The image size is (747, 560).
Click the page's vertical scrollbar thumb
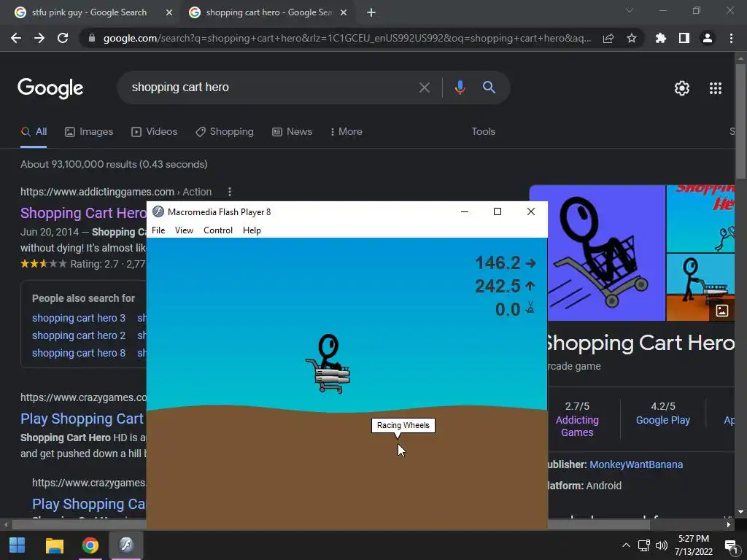tap(740, 122)
